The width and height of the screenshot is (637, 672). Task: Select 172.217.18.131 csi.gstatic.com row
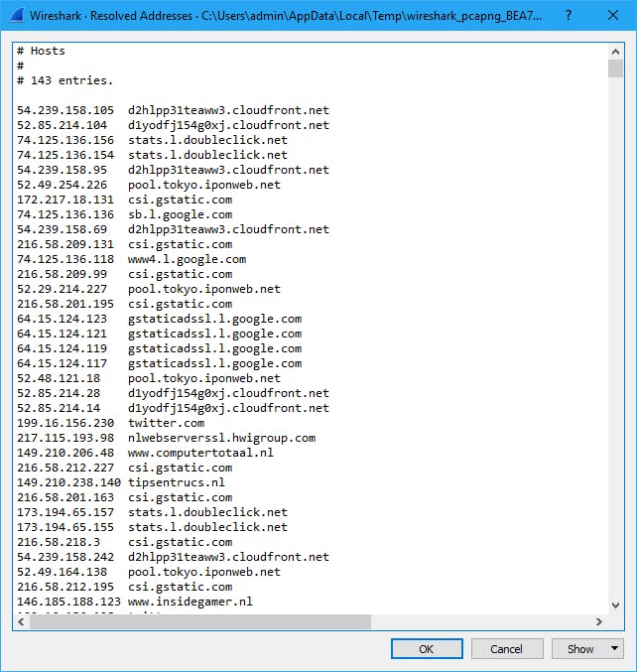(125, 200)
